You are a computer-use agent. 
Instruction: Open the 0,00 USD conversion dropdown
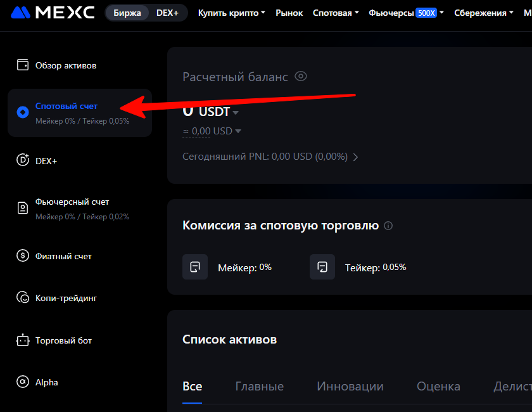238,131
